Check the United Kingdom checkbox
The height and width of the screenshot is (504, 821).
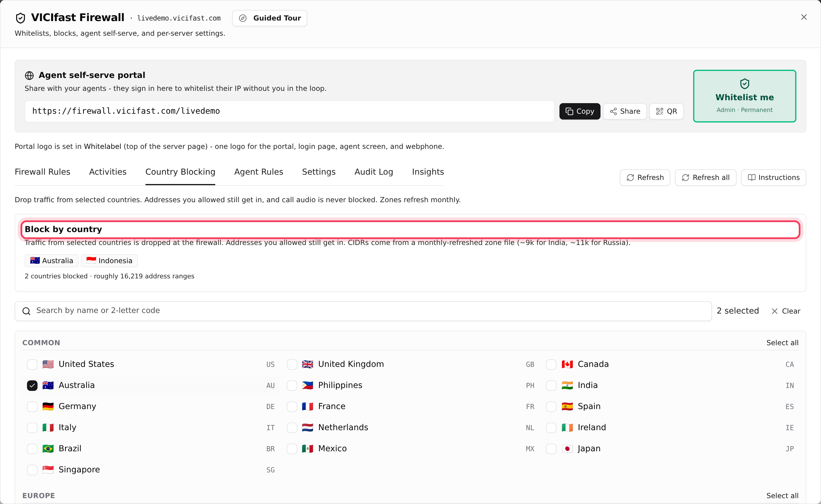(x=292, y=364)
